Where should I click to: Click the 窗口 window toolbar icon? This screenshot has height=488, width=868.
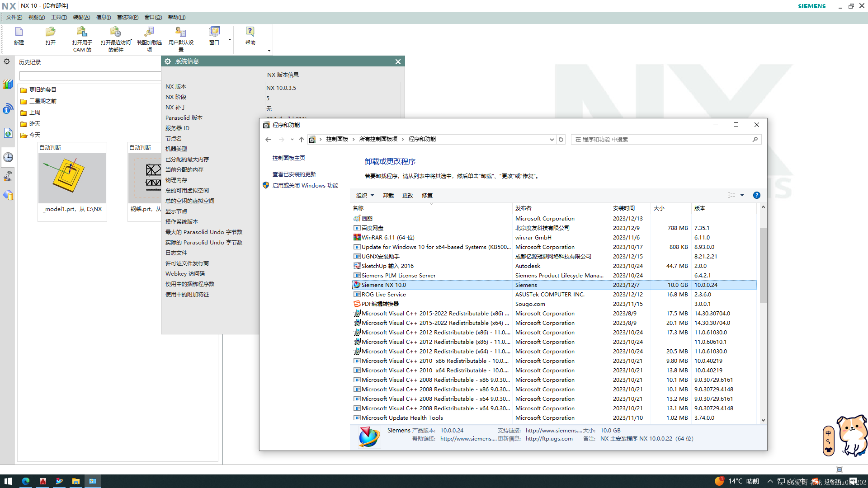[x=214, y=32]
